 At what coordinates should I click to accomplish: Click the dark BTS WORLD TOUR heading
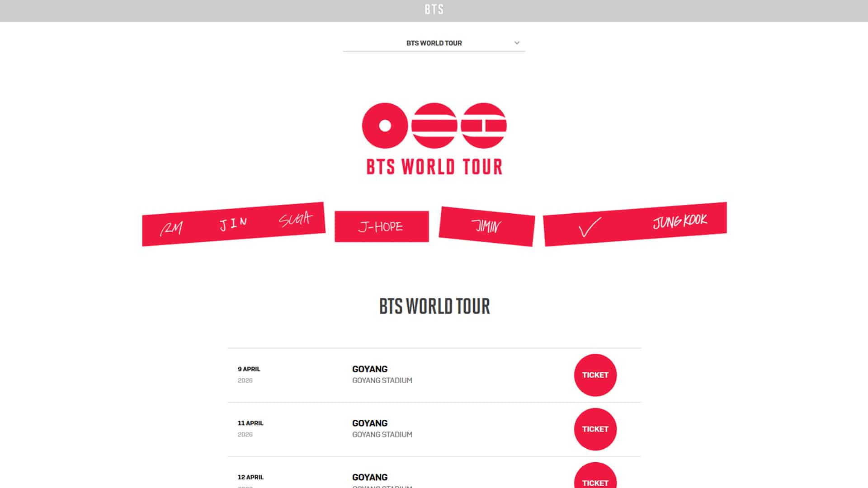pyautogui.click(x=434, y=306)
